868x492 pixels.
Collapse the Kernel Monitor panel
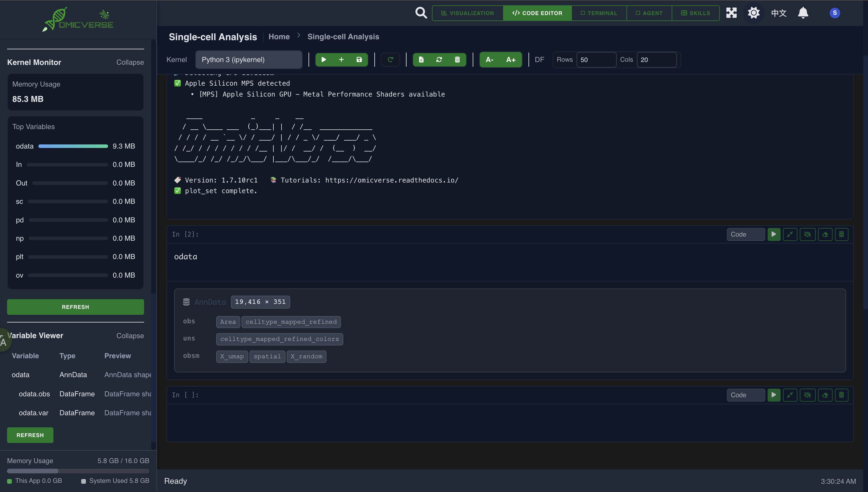(x=130, y=62)
